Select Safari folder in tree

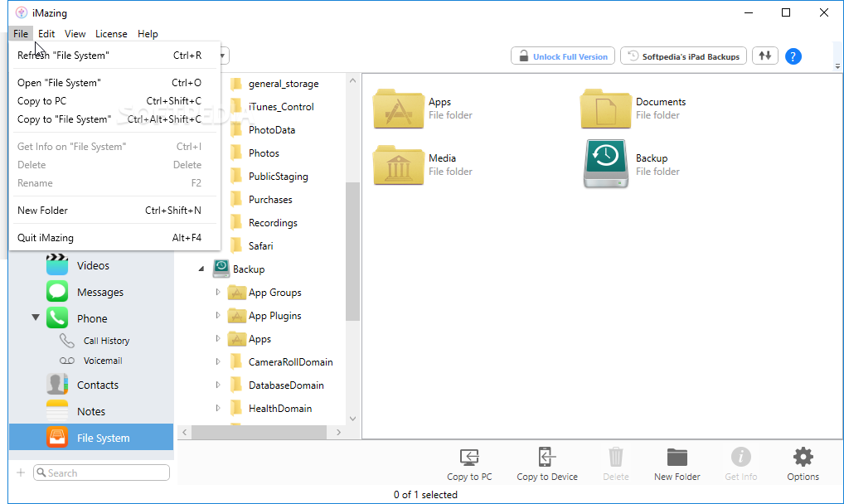click(x=252, y=245)
